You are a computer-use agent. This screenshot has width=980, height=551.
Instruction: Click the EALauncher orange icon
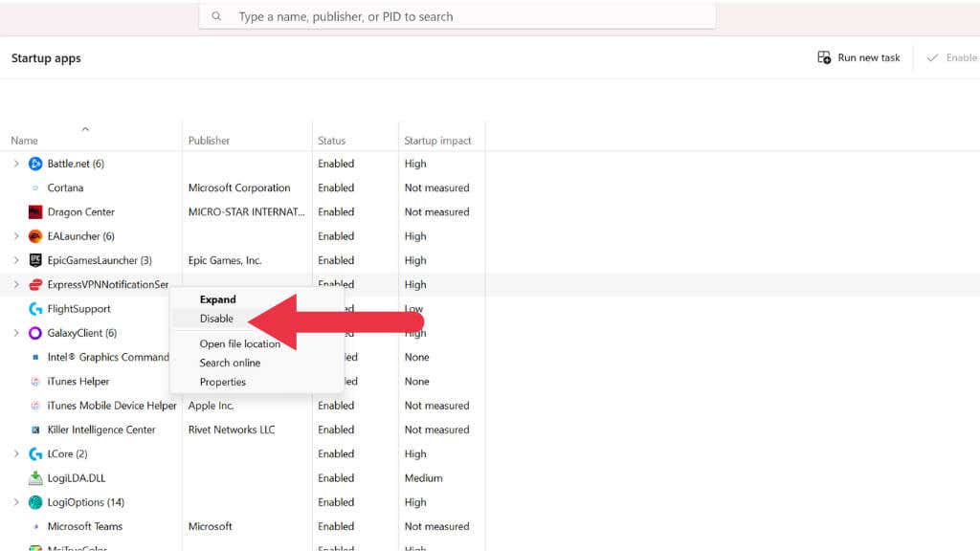coord(35,236)
